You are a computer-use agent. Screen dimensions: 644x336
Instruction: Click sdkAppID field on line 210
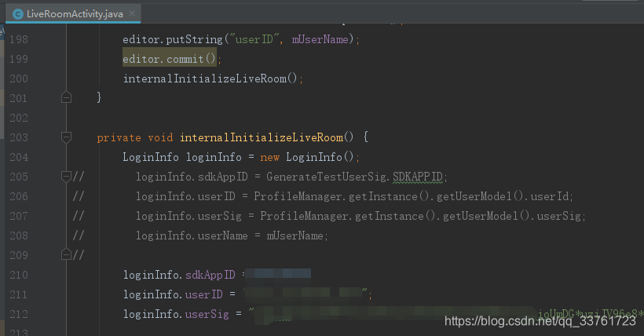[x=210, y=275]
